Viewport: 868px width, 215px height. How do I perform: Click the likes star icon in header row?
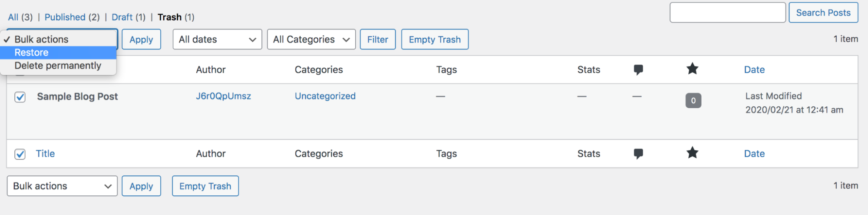pyautogui.click(x=692, y=69)
